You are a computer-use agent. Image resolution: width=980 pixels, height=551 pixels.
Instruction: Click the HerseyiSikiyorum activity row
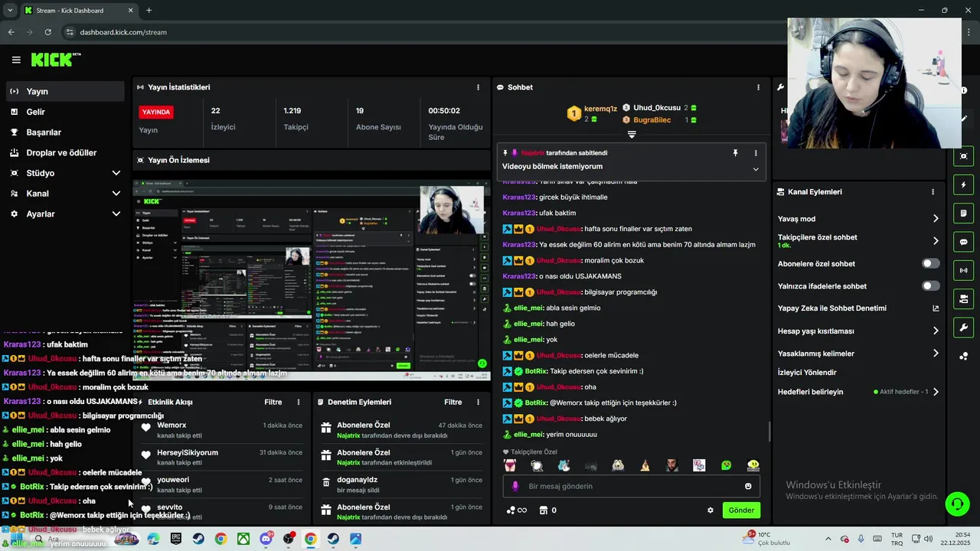click(223, 457)
